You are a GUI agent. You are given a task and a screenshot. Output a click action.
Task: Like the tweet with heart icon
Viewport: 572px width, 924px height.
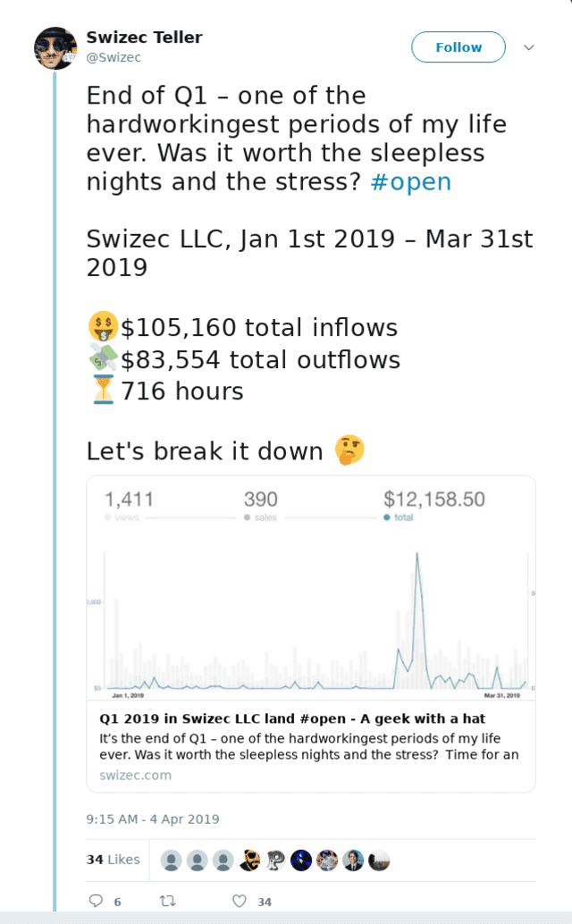240,902
